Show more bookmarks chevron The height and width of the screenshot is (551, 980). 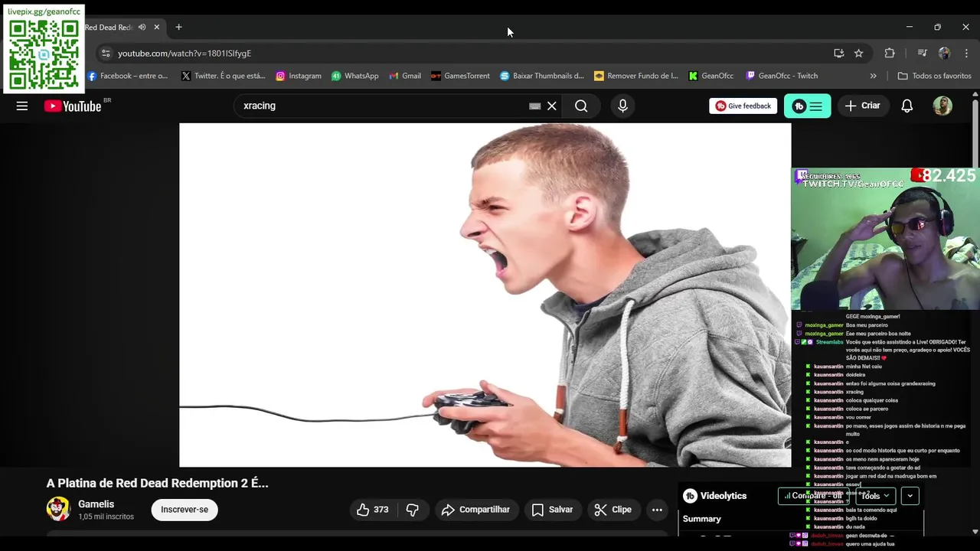click(x=873, y=76)
